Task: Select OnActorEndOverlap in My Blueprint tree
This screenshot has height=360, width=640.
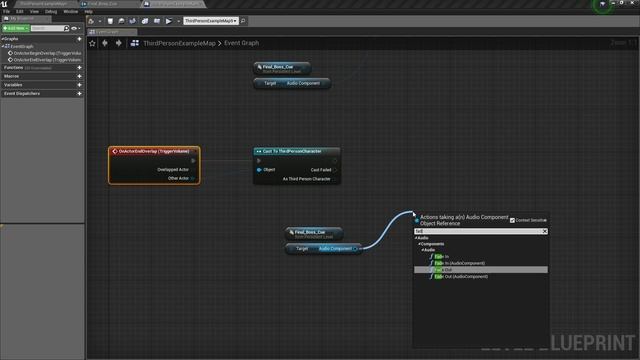Action: [x=45, y=60]
